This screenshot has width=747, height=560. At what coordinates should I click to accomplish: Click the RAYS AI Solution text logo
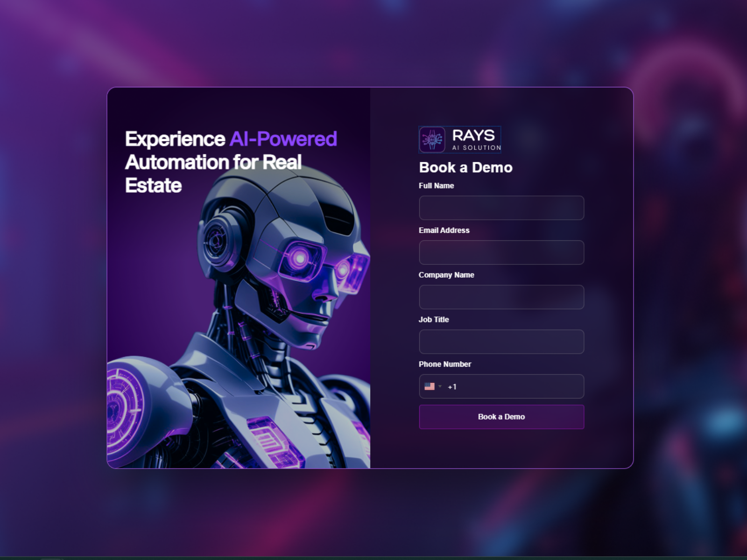point(473,139)
